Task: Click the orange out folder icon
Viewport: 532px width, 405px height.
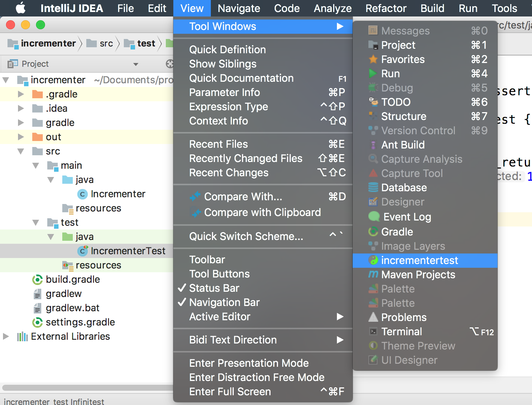Action: (37, 137)
